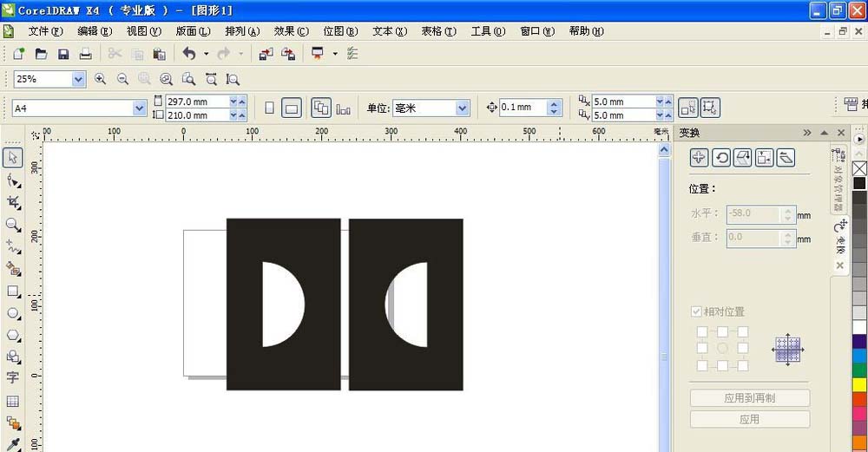Switch to Scale and Mirror transform
This screenshot has width=868, height=452.
pos(742,158)
